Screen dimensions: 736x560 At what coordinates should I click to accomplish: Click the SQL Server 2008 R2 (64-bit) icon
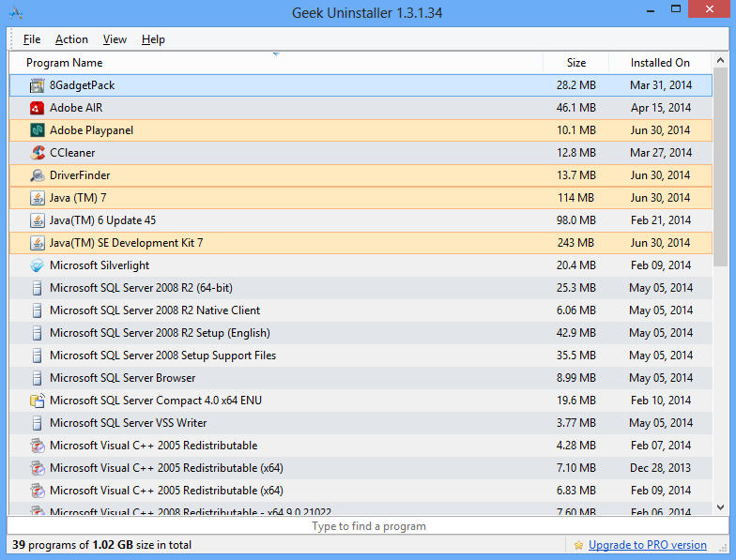(x=38, y=288)
